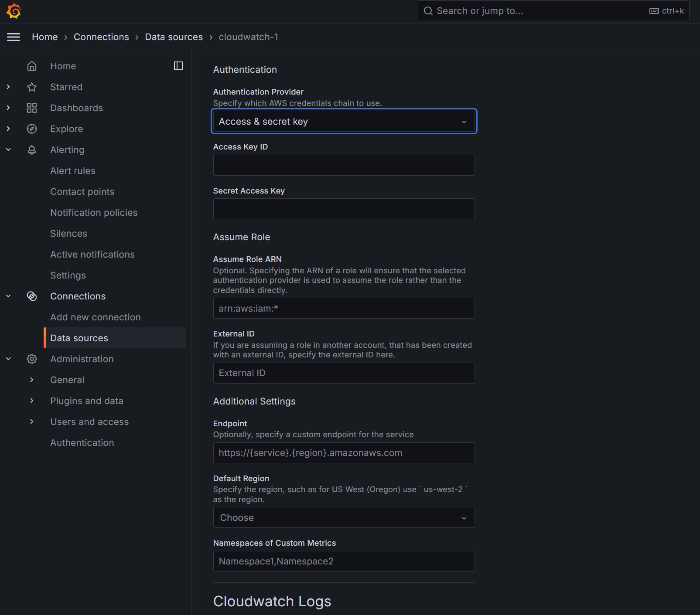700x615 pixels.
Task: Select Add new connection
Action: pos(95,317)
